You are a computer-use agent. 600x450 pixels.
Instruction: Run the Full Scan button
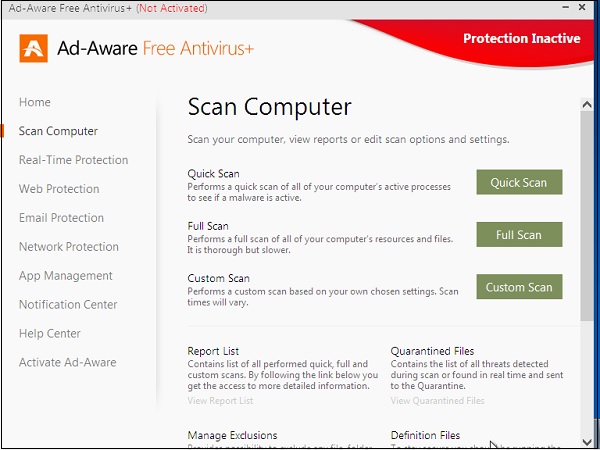click(519, 235)
